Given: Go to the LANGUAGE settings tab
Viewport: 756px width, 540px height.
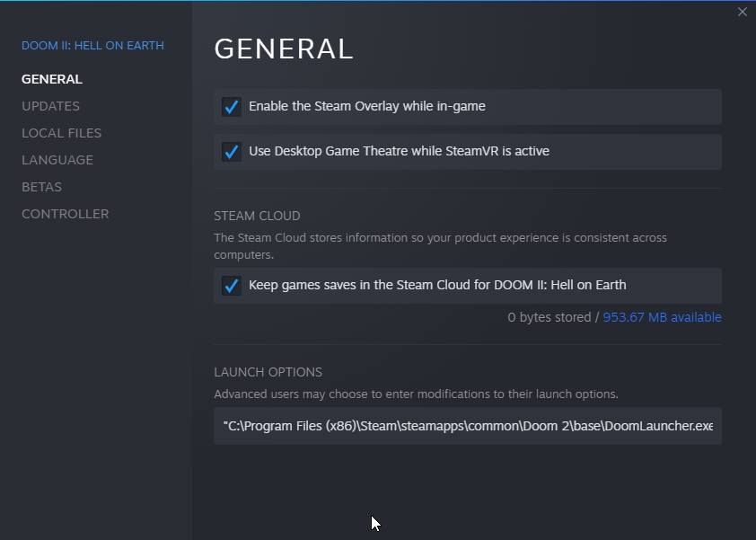Looking at the screenshot, I should (57, 160).
